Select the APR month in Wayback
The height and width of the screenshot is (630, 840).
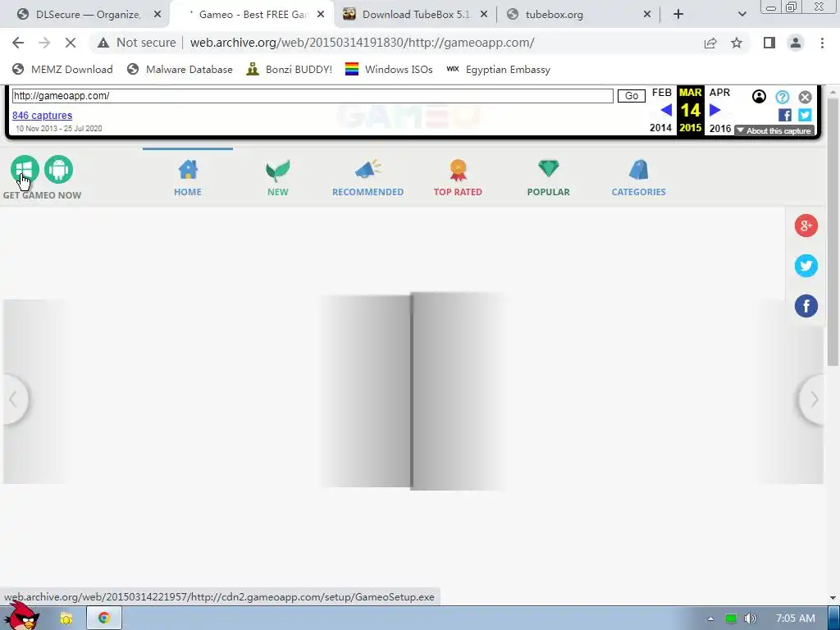(719, 93)
